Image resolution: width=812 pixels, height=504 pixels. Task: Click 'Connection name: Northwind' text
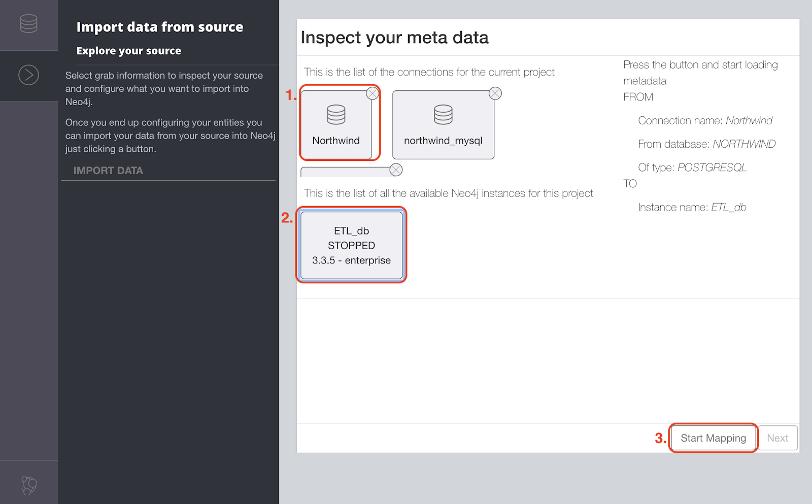(x=705, y=121)
